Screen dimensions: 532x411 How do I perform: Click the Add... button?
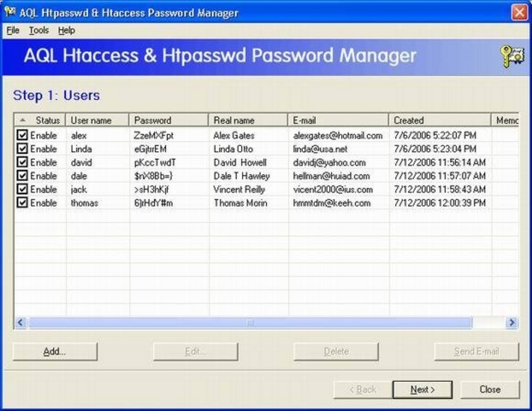pyautogui.click(x=55, y=351)
